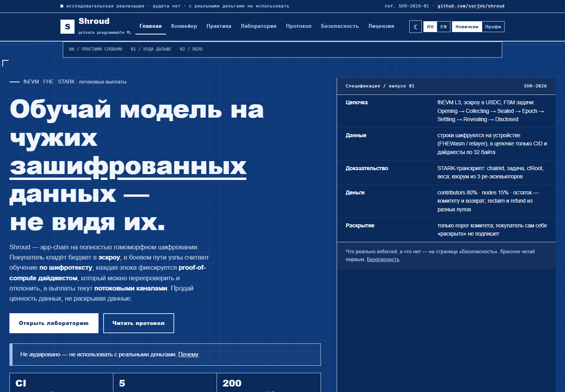Click the Спецификация / выпуск 01 header text
The width and height of the screenshot is (565, 392).
(380, 86)
